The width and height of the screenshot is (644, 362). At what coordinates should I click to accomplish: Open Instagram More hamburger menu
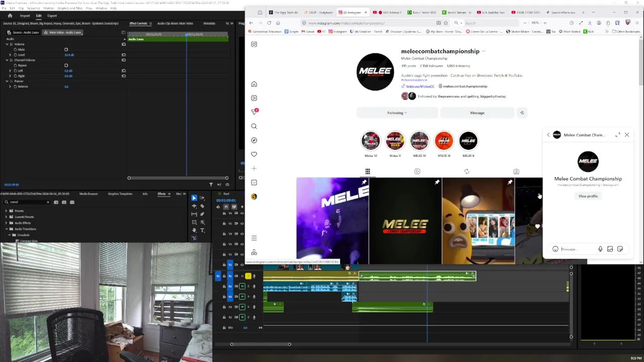pyautogui.click(x=254, y=238)
